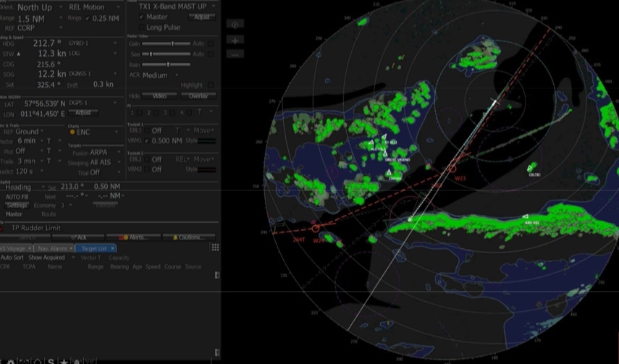Select the KBV 032 AIS target triangle
Screen dimensions: 619x364
526,216
